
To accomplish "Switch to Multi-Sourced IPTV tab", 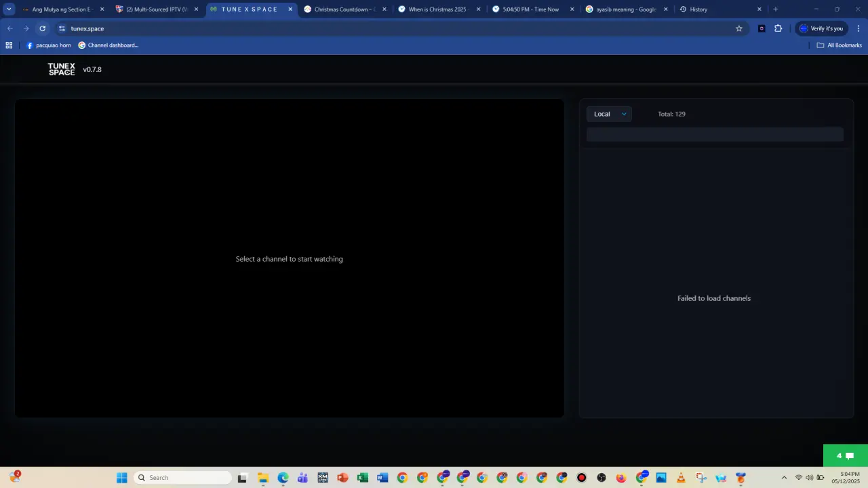I will click(x=157, y=9).
